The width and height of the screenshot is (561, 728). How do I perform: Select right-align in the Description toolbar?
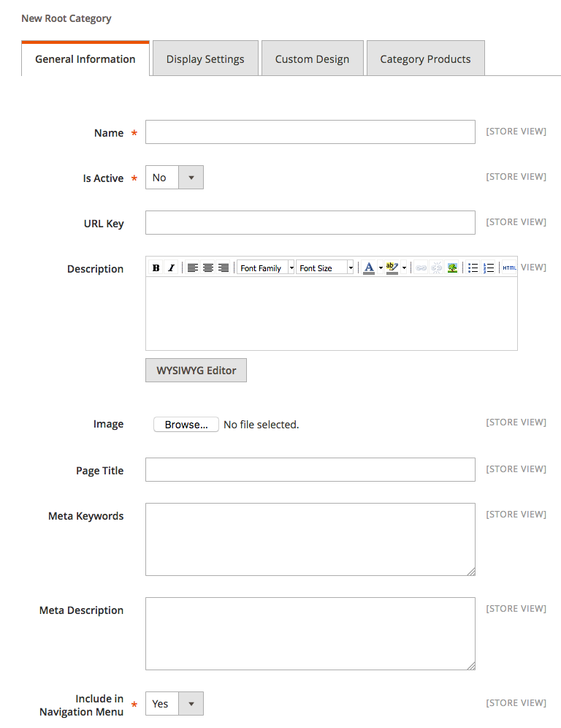[224, 267]
